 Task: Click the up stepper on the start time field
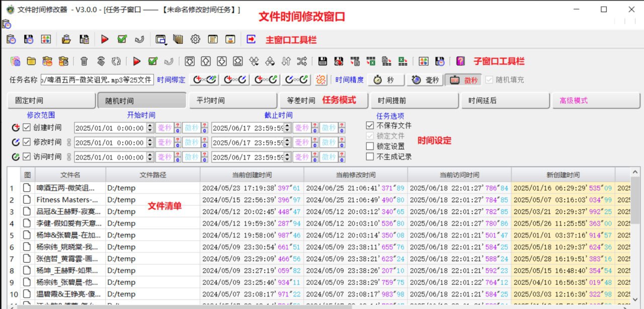(149, 126)
